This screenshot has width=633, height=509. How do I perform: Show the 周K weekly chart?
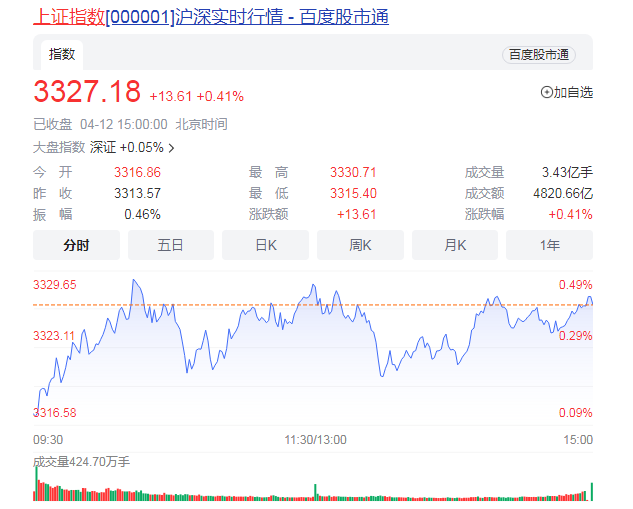click(360, 245)
